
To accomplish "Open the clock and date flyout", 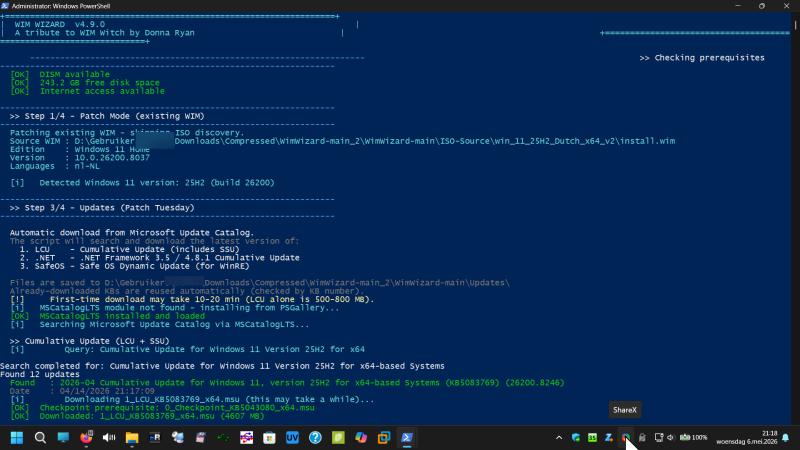I will coord(746,438).
